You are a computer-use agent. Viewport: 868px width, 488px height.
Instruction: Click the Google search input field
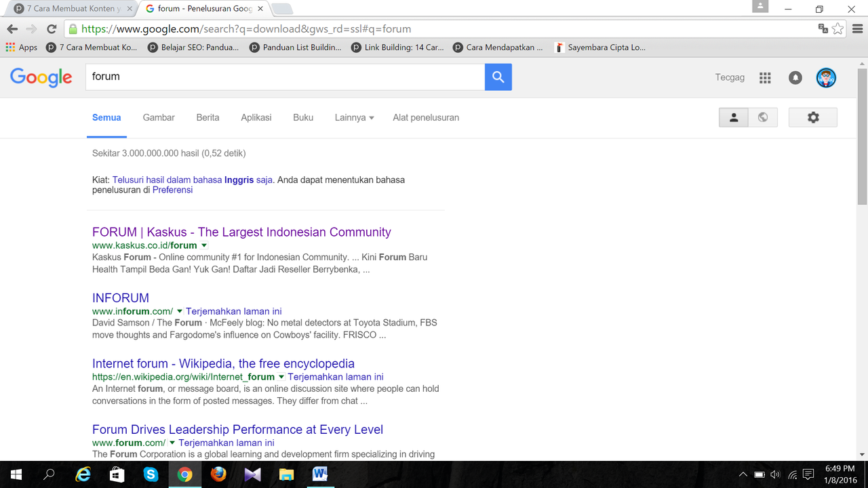[x=285, y=77]
